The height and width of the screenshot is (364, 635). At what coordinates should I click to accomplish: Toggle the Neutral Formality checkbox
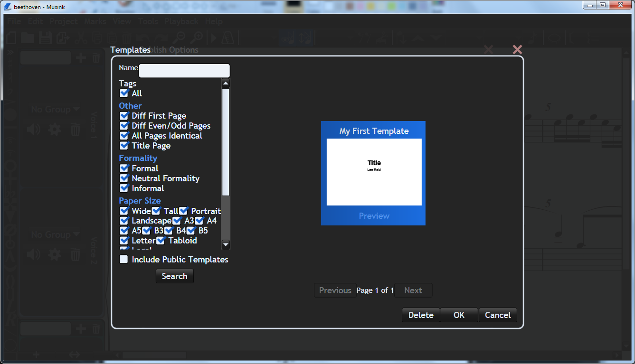[124, 178]
